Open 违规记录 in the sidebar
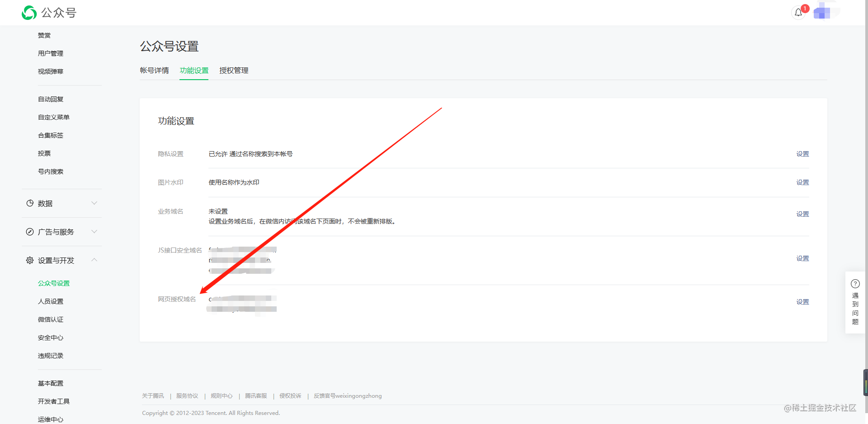This screenshot has width=868, height=424. (51, 356)
